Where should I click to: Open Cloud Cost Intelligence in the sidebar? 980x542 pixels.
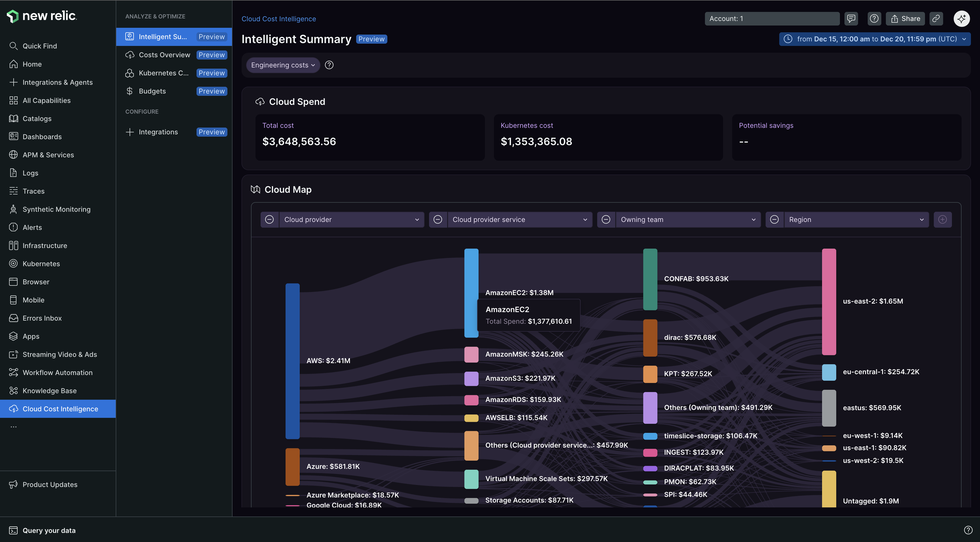(60, 408)
